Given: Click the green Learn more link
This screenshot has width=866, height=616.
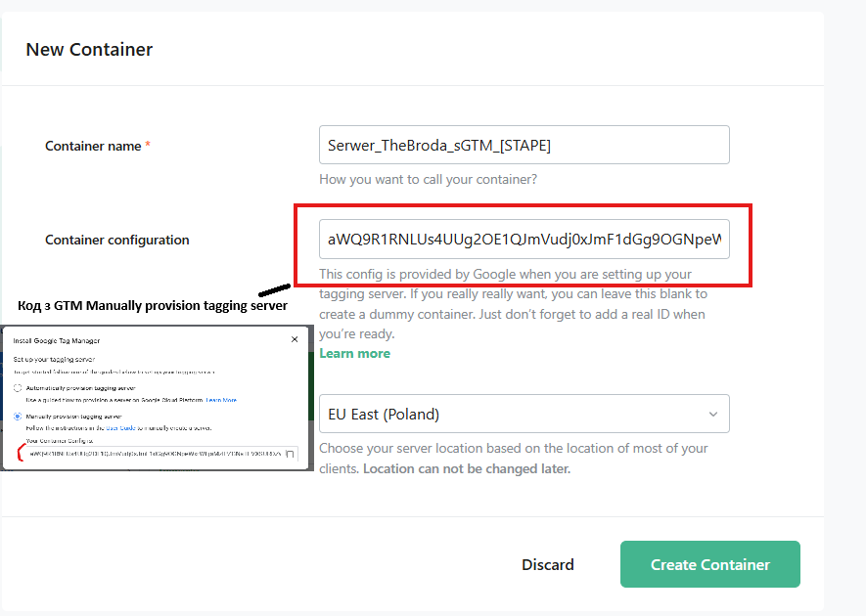Looking at the screenshot, I should [x=354, y=353].
